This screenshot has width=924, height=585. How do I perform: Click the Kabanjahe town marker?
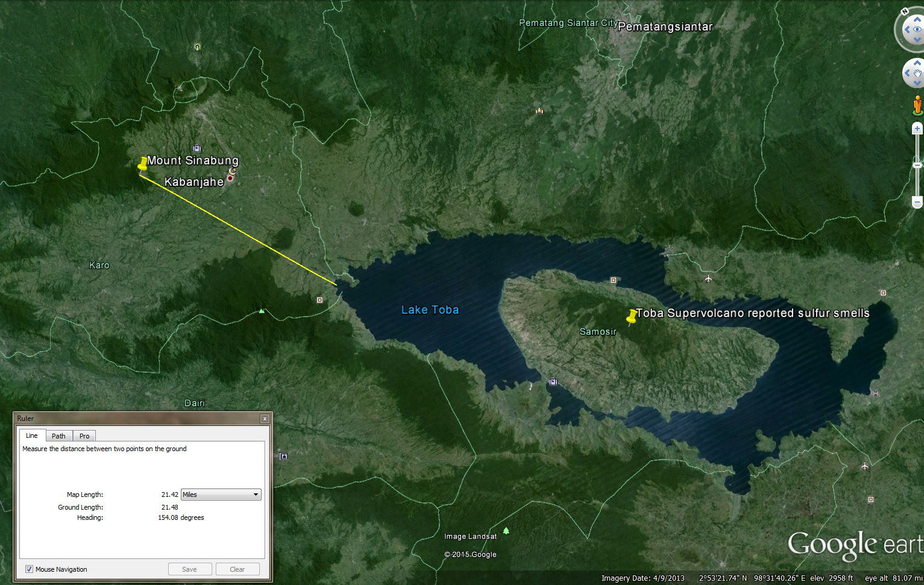point(230,179)
